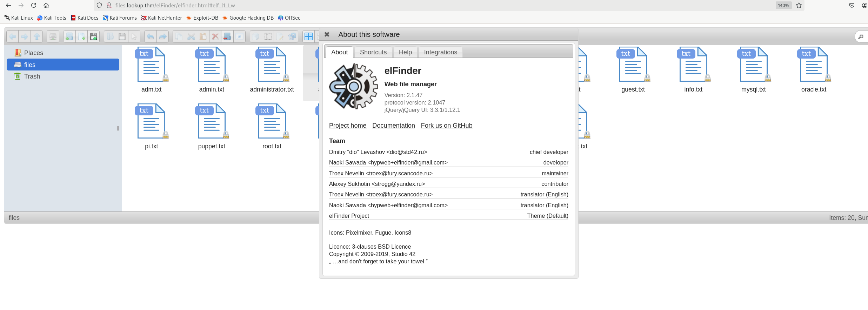Select the administrator.txt file
The width and height of the screenshot is (868, 310).
click(x=272, y=70)
